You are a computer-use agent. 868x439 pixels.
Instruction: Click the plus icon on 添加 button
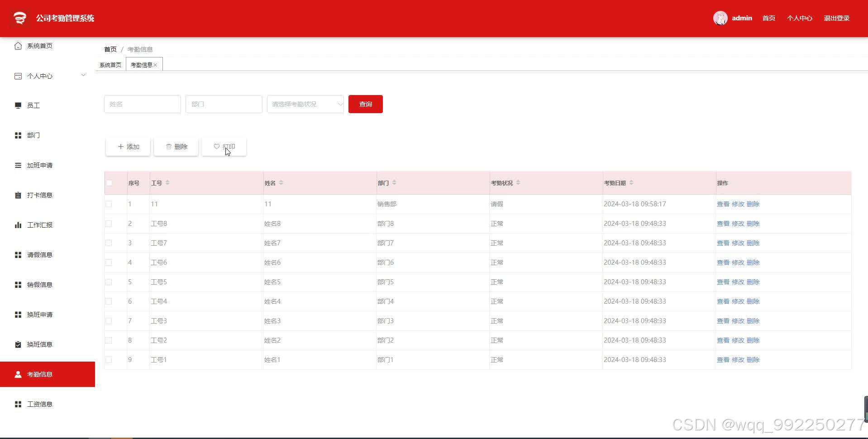click(x=120, y=147)
